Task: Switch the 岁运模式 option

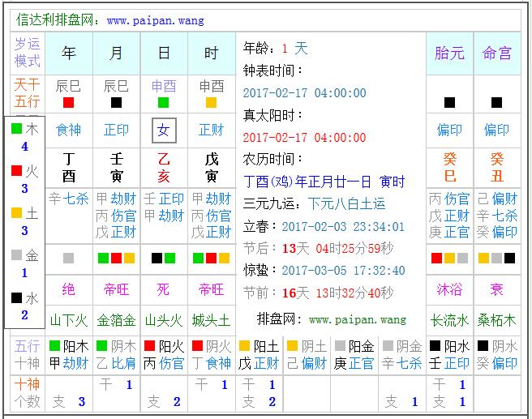Action: tap(27, 53)
